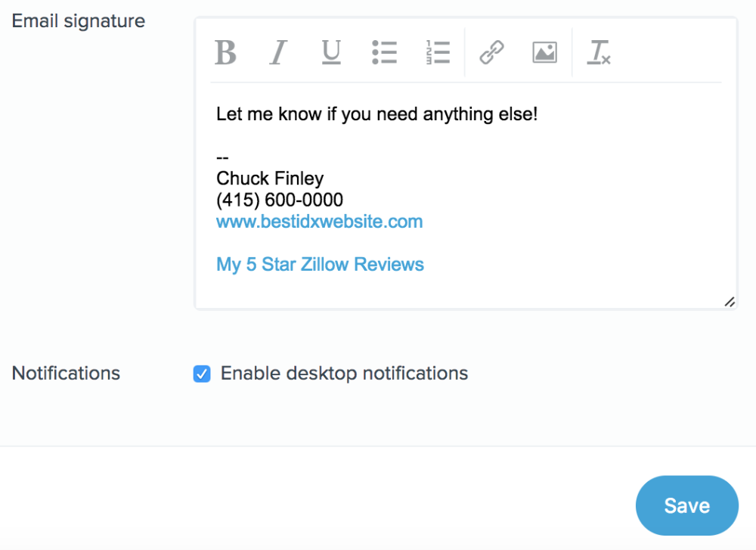The width and height of the screenshot is (756, 550).
Task: Click the "--" separator line in signature
Action: [x=222, y=158]
